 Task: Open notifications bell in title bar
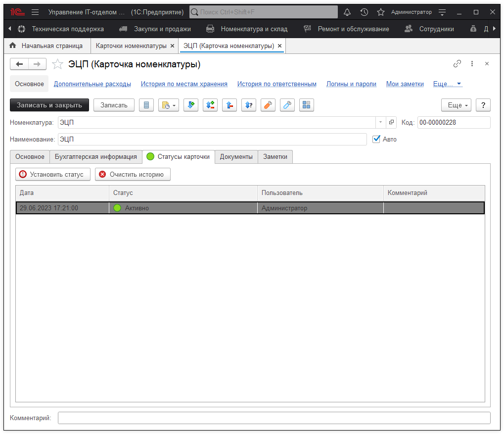[347, 12]
